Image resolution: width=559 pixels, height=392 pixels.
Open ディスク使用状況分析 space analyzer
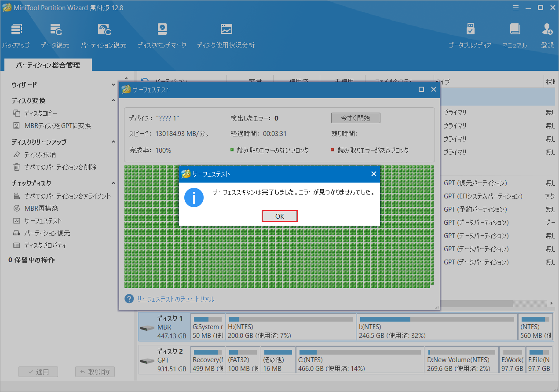(x=226, y=36)
